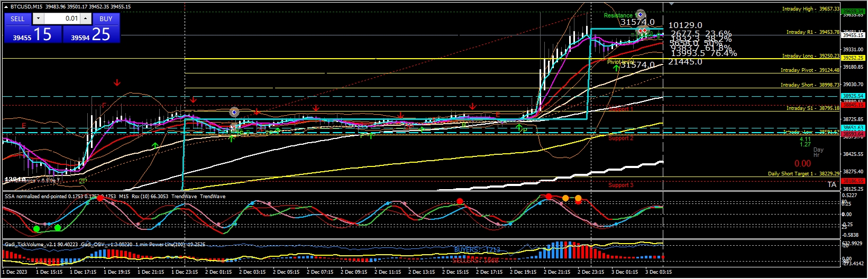Click the Intraday S1 - 38795.18 label
The image size is (868, 279).
point(812,108)
